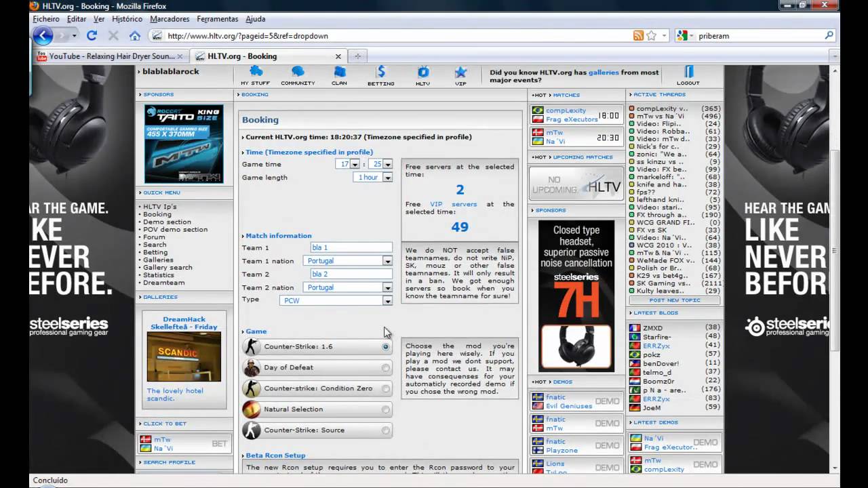Click the Team 2 name field
Image resolution: width=868 pixels, height=488 pixels.
pos(351,274)
